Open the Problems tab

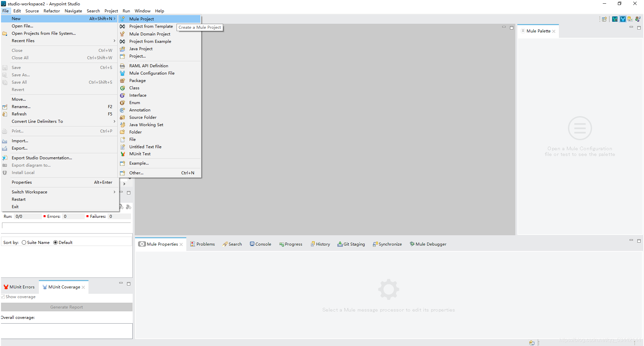[x=202, y=244]
